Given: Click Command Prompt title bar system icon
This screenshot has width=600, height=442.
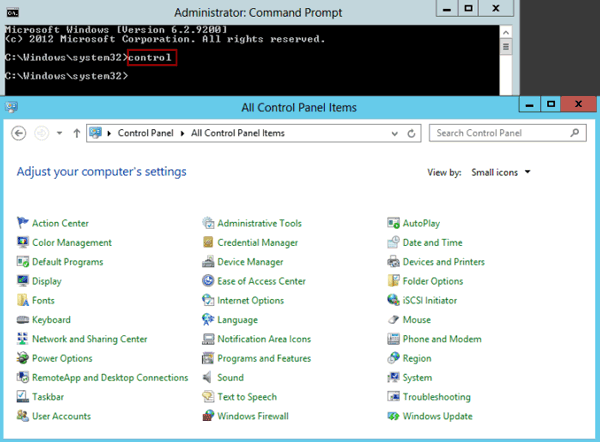Looking at the screenshot, I should pyautogui.click(x=12, y=13).
